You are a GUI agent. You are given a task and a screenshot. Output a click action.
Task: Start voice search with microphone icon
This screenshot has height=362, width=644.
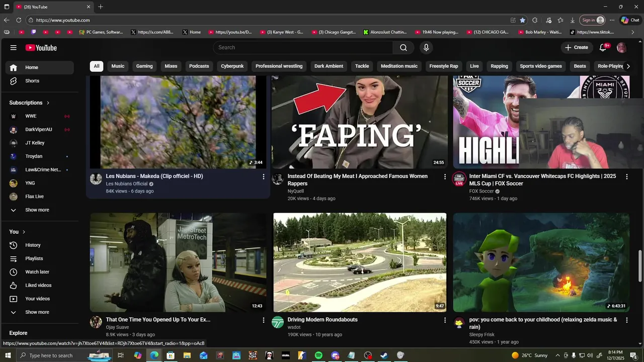coord(426,47)
